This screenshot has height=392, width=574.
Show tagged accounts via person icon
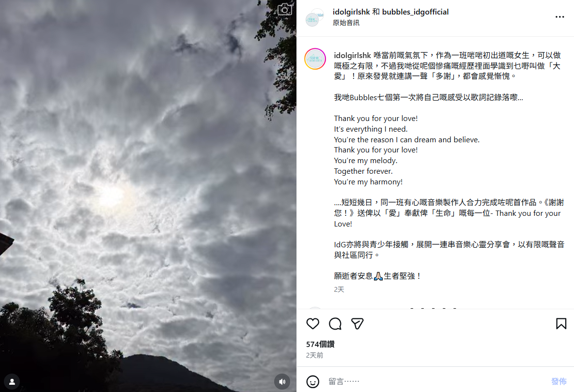click(x=12, y=382)
